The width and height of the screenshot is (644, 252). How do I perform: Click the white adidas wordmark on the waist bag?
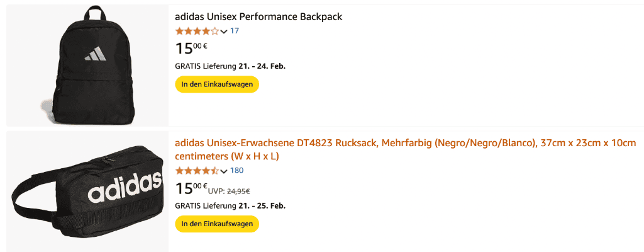pos(125,186)
